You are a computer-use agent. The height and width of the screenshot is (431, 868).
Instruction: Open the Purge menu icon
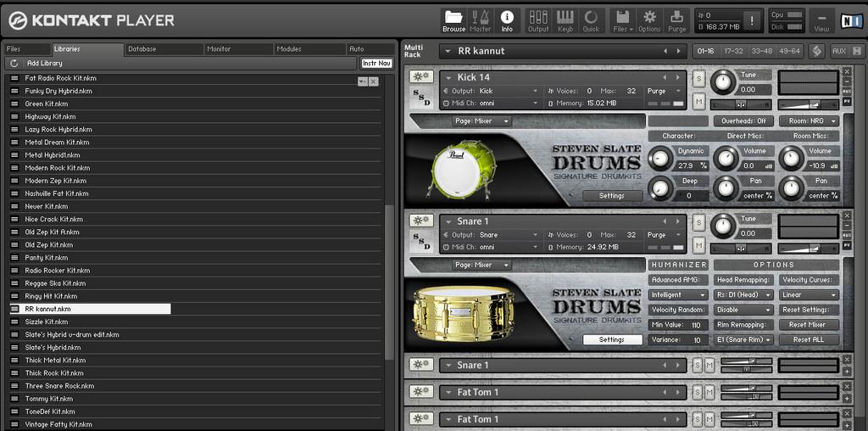676,21
